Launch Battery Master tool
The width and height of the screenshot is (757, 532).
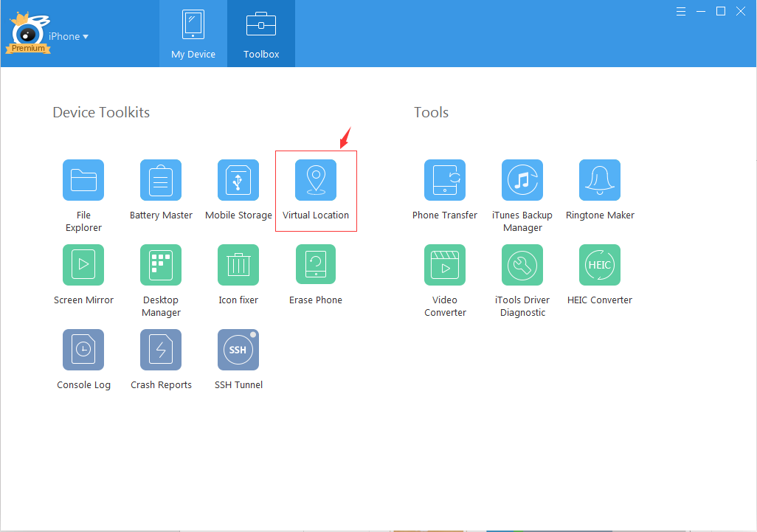[x=161, y=180]
